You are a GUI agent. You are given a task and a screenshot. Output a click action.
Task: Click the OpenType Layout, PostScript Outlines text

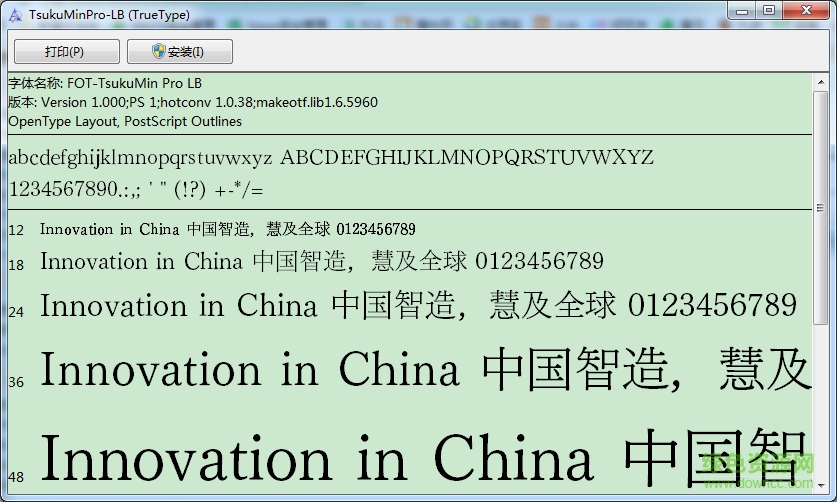[x=125, y=121]
